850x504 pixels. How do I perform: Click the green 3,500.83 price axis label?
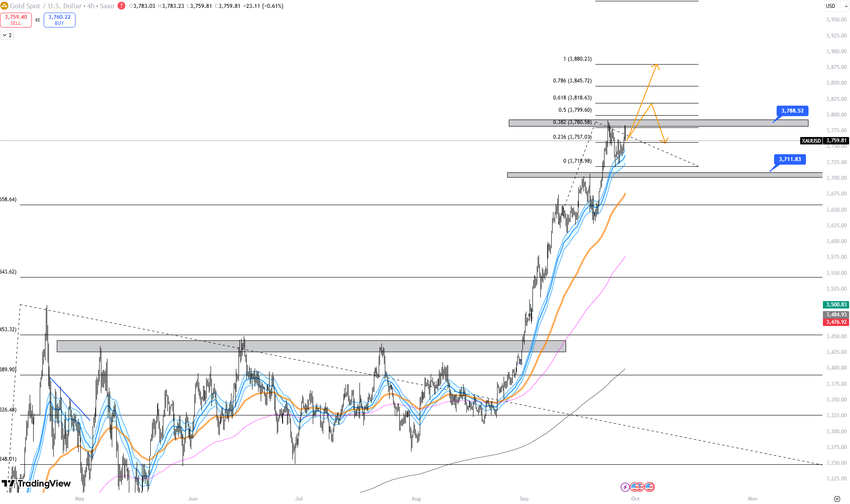click(836, 305)
